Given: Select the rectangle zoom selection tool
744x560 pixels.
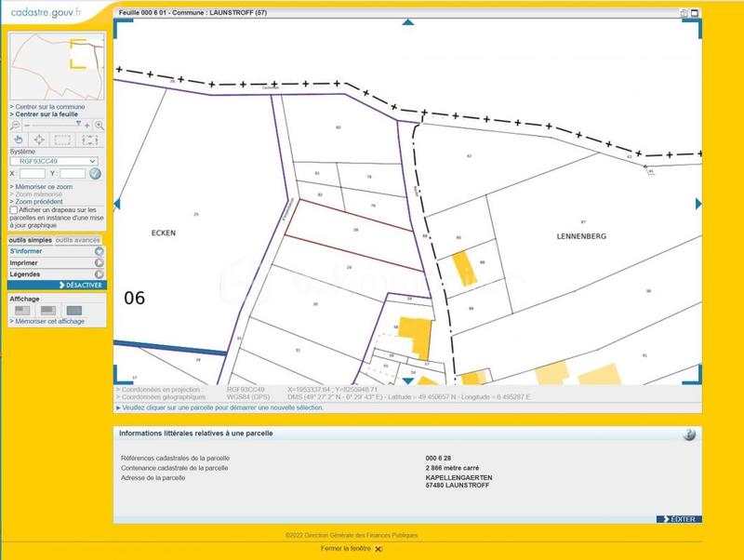Looking at the screenshot, I should [x=61, y=139].
